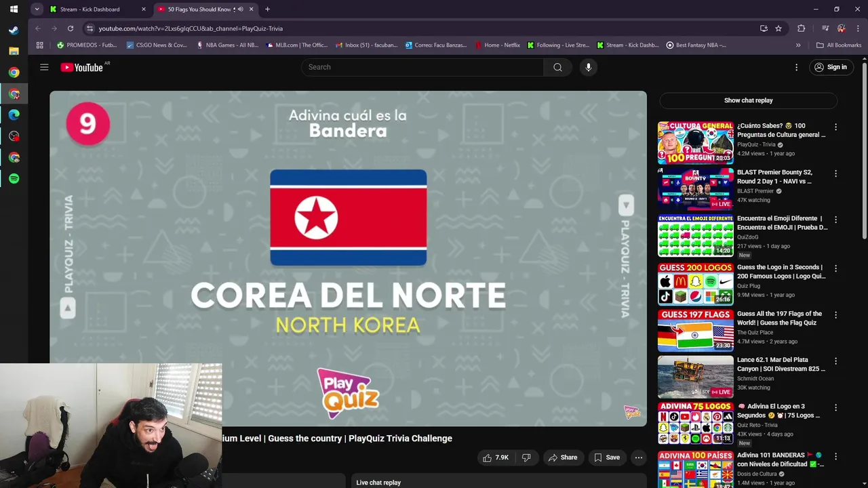Open options for Encuentra el Emoji Diferente video
Image resolution: width=868 pixels, height=488 pixels.
tap(835, 220)
